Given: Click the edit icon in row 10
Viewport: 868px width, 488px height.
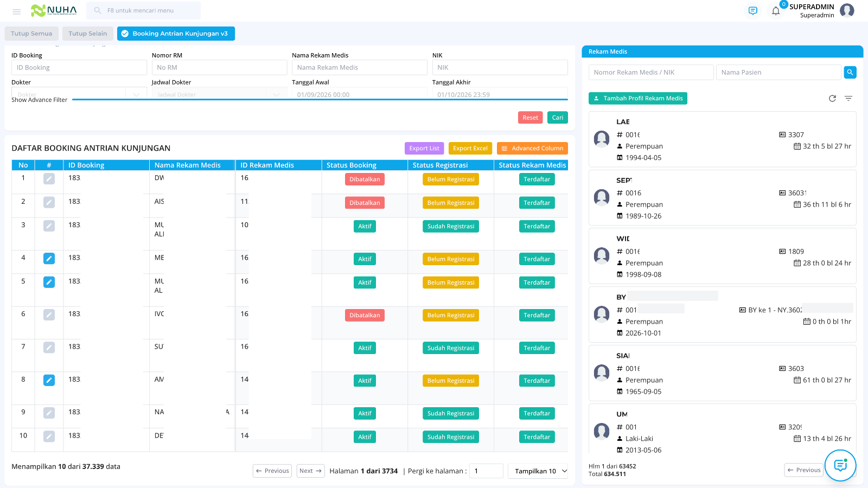Looking at the screenshot, I should pyautogui.click(x=49, y=436).
